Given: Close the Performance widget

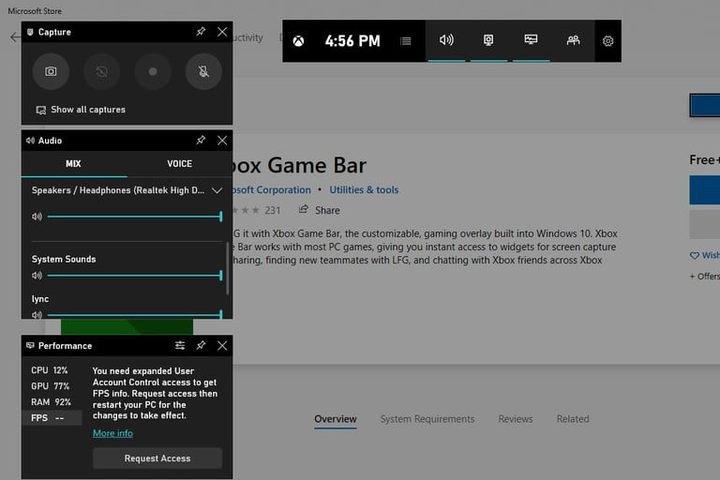Looking at the screenshot, I should [222, 345].
